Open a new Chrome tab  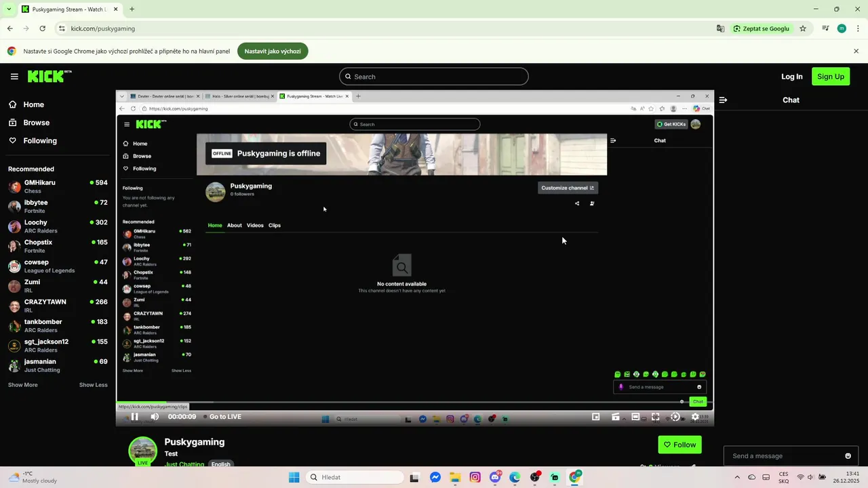click(x=132, y=9)
